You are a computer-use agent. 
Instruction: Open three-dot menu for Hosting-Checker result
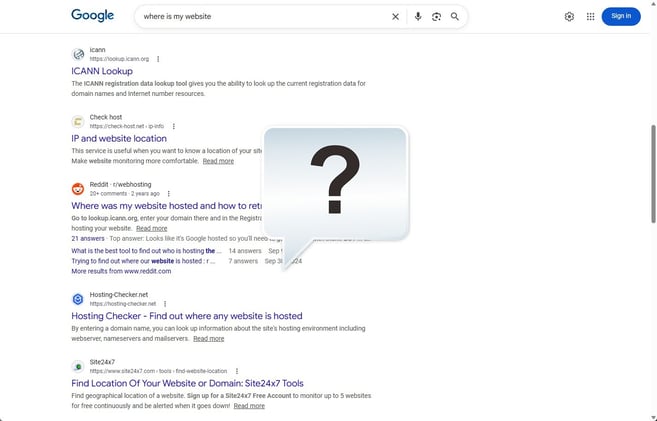pos(165,304)
